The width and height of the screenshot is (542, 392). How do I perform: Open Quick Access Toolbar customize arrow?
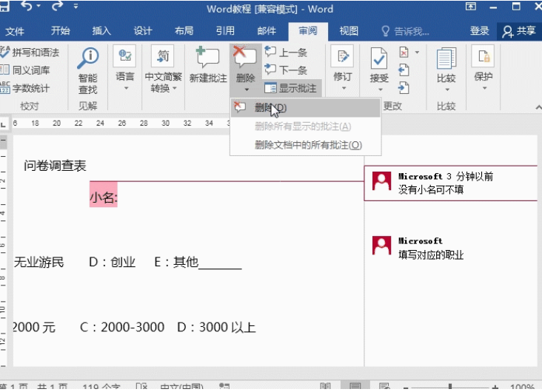(76, 6)
